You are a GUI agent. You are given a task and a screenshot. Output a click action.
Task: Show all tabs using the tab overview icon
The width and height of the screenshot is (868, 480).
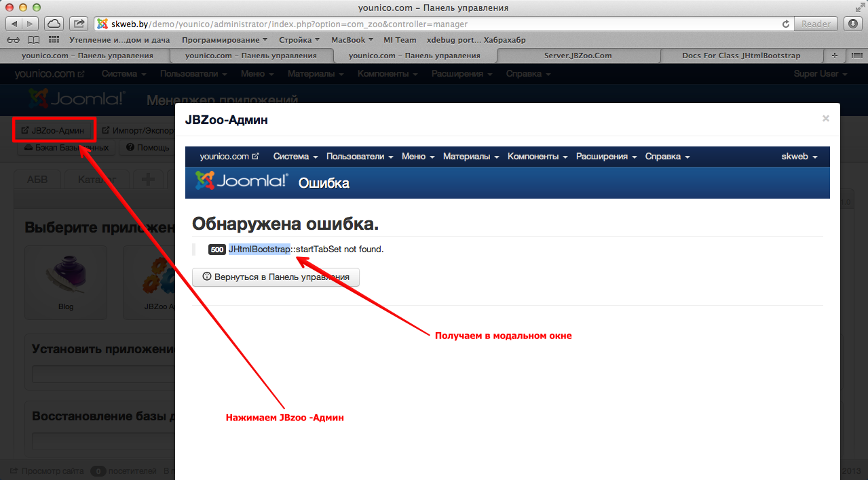[x=854, y=56]
